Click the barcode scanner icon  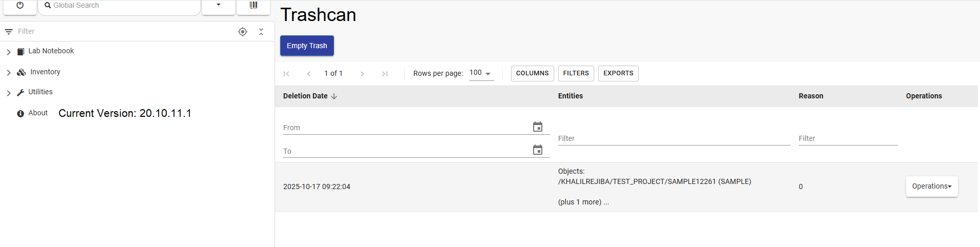[253, 5]
